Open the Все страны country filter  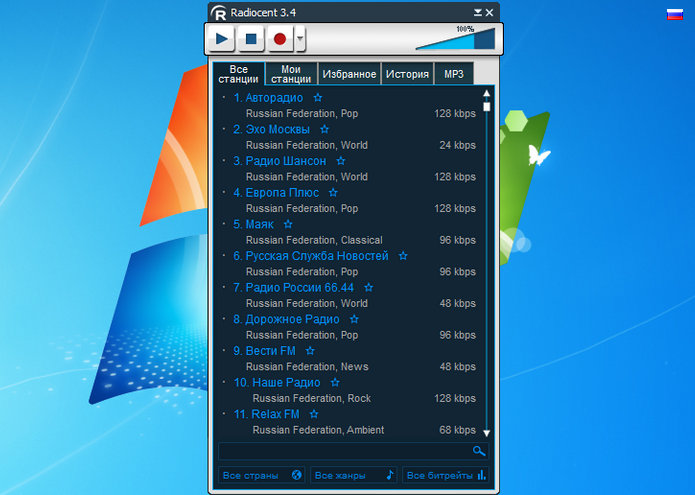click(x=262, y=476)
